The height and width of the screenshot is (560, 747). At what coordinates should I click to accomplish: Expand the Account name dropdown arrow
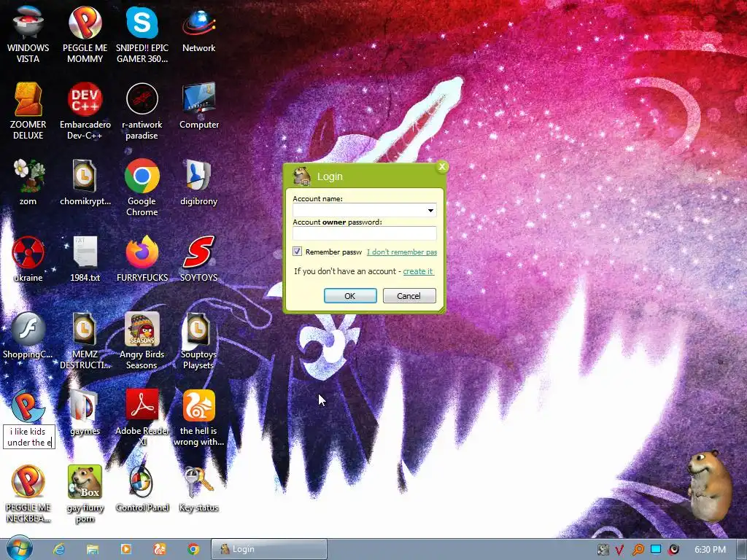pyautogui.click(x=430, y=211)
